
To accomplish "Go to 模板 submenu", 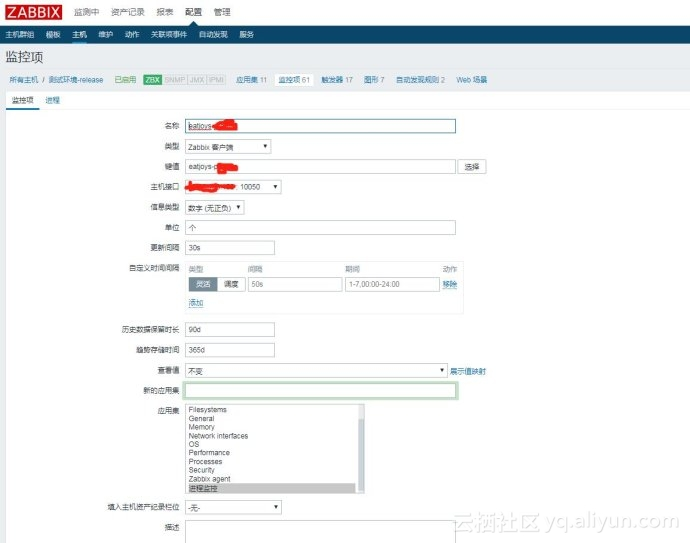I will click(x=53, y=34).
